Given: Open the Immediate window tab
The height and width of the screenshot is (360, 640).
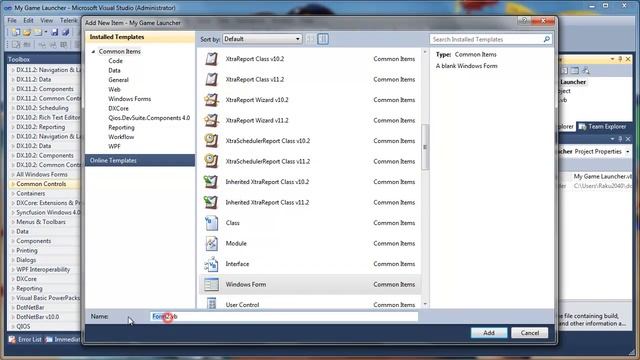Looking at the screenshot, I should [x=63, y=340].
